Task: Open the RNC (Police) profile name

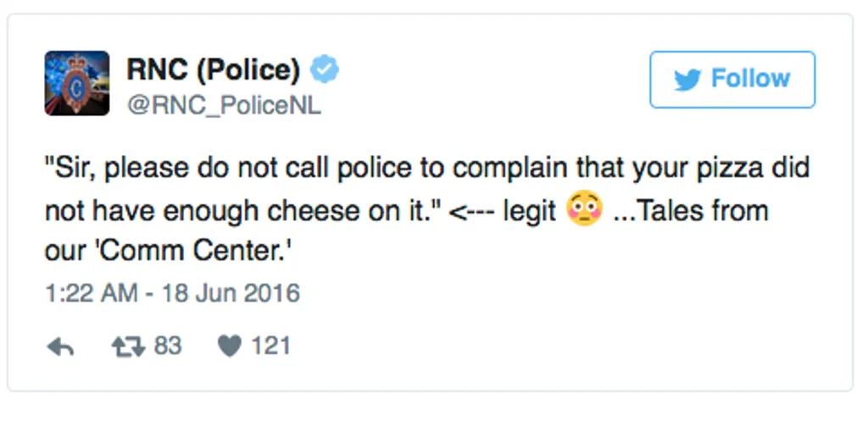Action: click(214, 69)
